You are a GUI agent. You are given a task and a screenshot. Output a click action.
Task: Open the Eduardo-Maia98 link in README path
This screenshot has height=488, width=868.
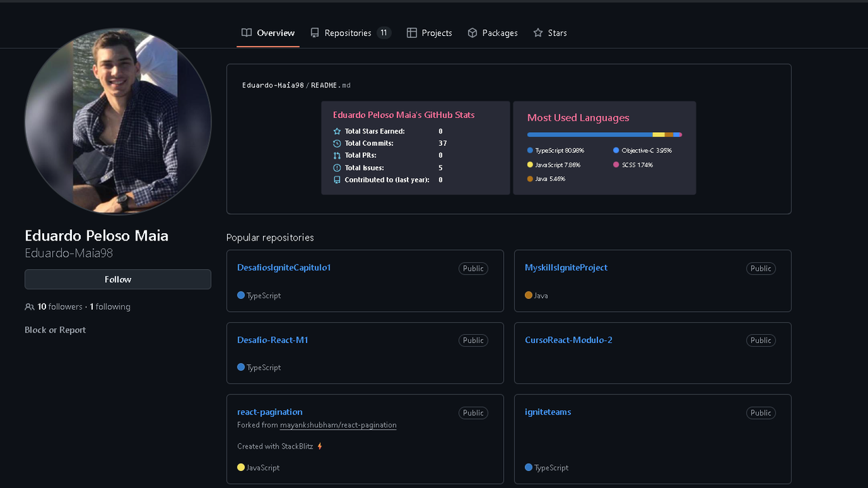[273, 85]
